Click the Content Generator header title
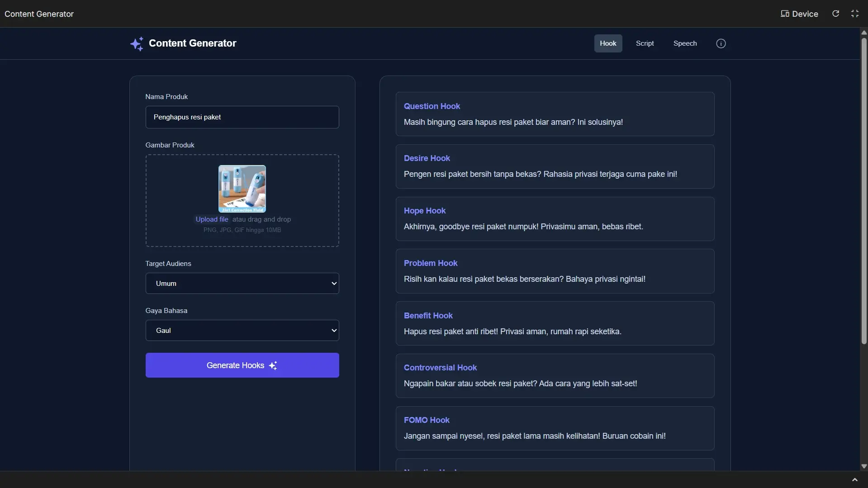Image resolution: width=868 pixels, height=488 pixels. pyautogui.click(x=192, y=43)
